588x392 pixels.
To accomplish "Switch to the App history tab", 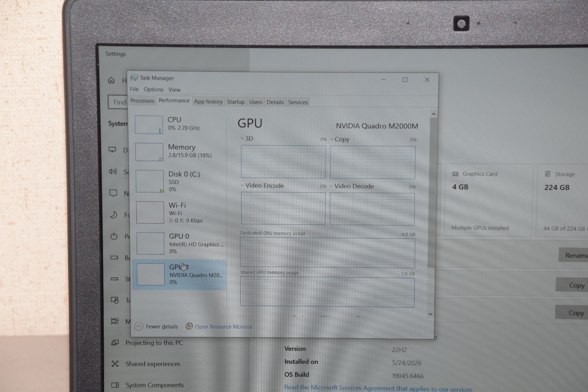I will [208, 101].
